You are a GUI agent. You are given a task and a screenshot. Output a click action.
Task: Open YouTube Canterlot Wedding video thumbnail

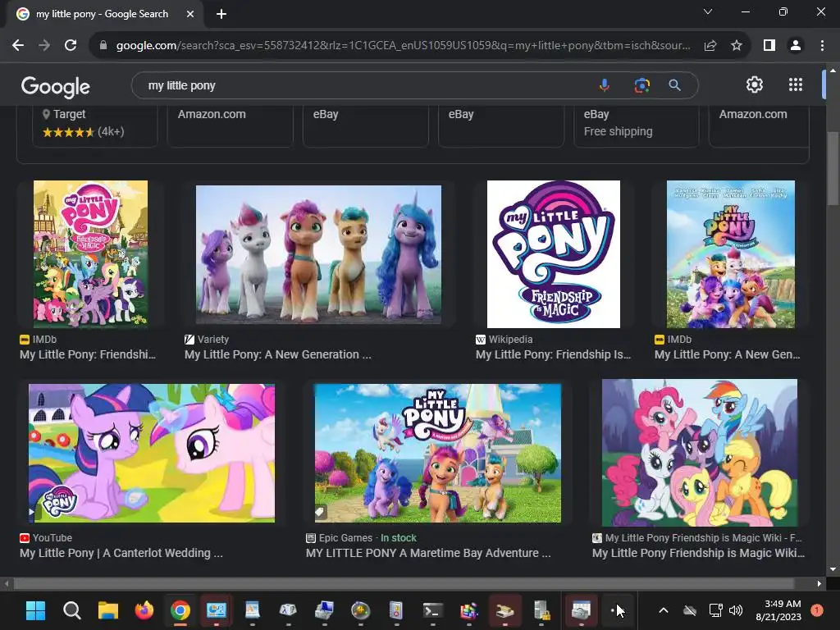pos(152,453)
